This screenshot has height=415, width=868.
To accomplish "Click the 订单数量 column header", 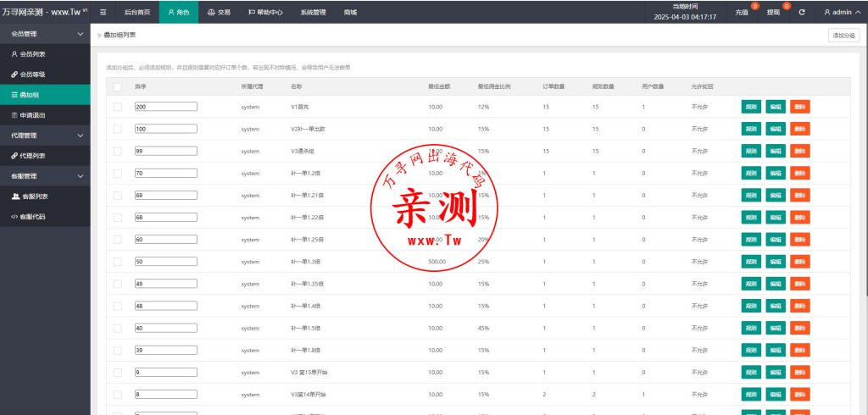I will [554, 87].
